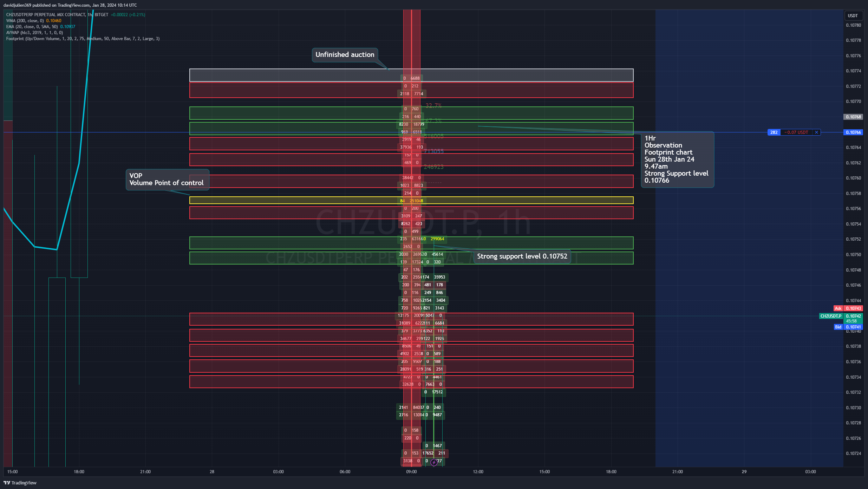Select the Strong support level 0.10752 callout
Screen dimensions: 868x489
(522, 256)
